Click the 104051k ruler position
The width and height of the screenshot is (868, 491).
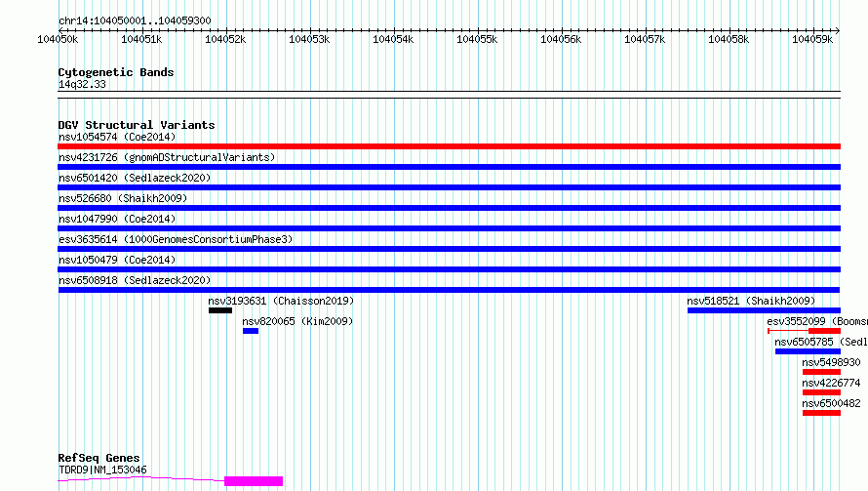tap(141, 39)
